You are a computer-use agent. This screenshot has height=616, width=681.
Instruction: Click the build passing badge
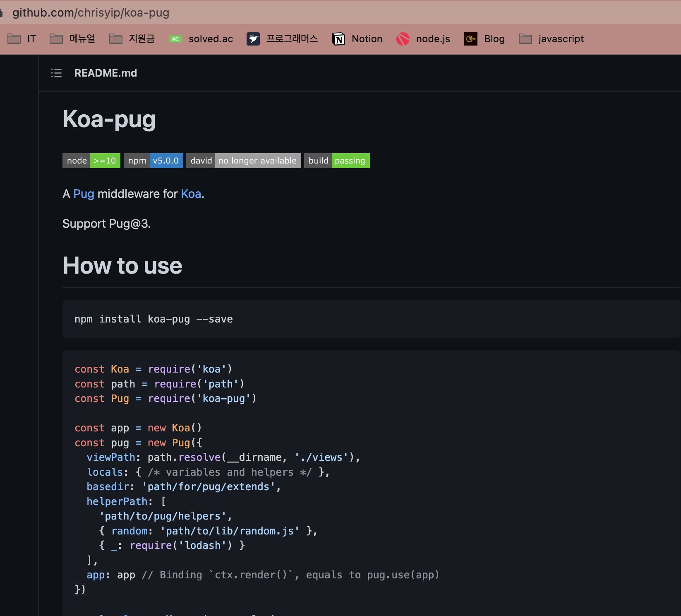337,161
